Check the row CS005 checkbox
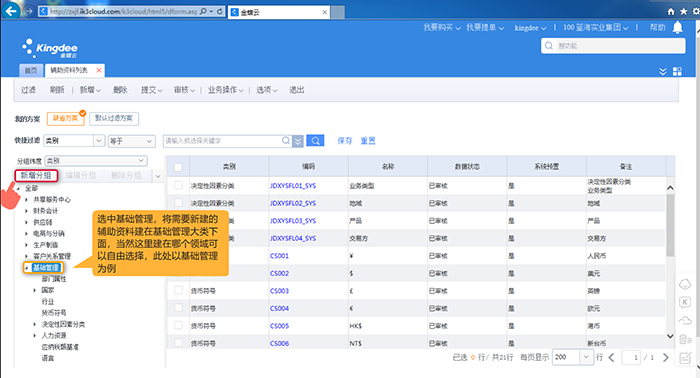 [178, 325]
